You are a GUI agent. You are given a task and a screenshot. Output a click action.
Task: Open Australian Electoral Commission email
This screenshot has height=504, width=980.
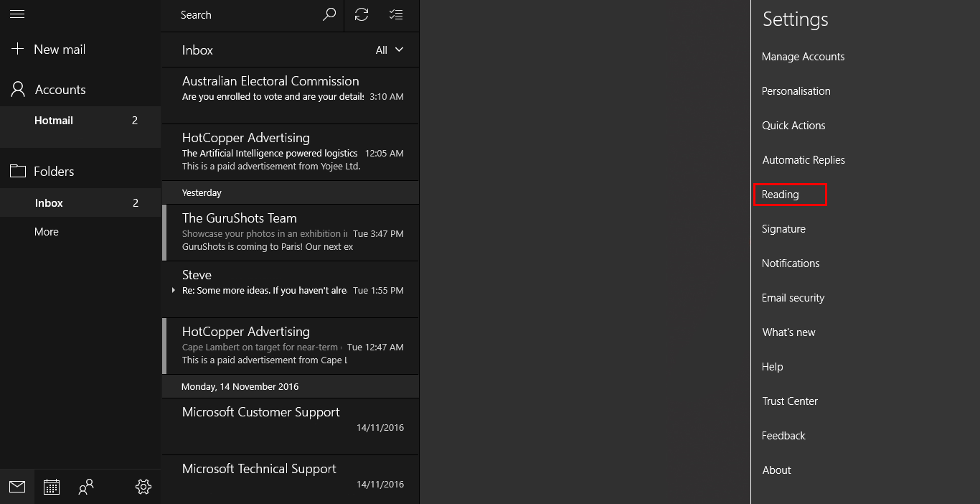click(x=291, y=95)
